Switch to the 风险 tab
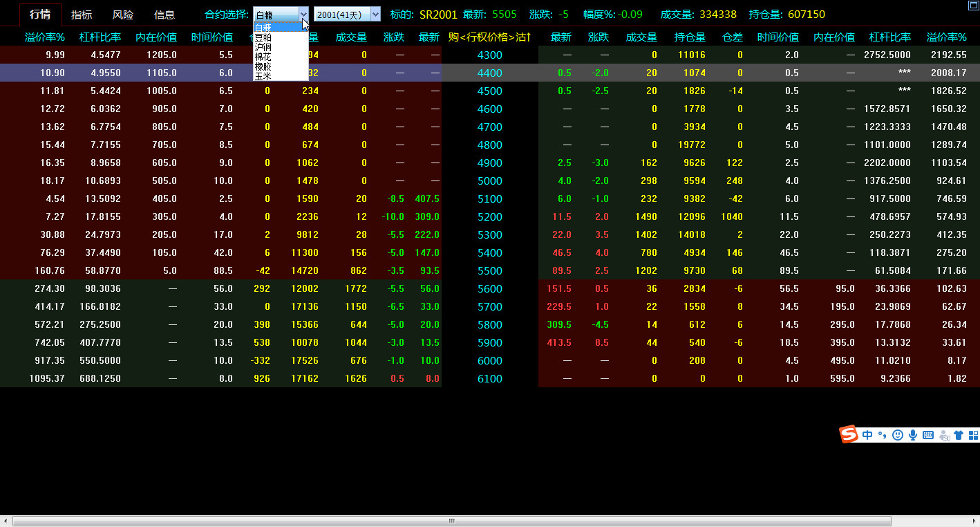980x527 pixels. coord(123,15)
